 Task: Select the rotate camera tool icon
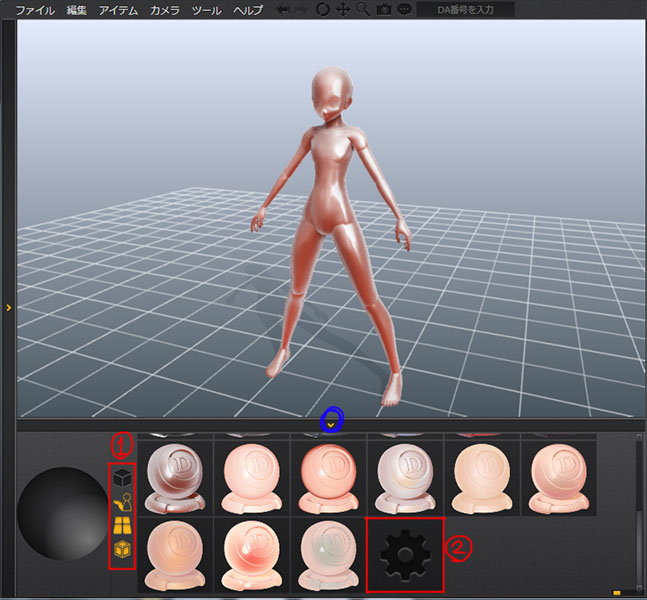(322, 10)
